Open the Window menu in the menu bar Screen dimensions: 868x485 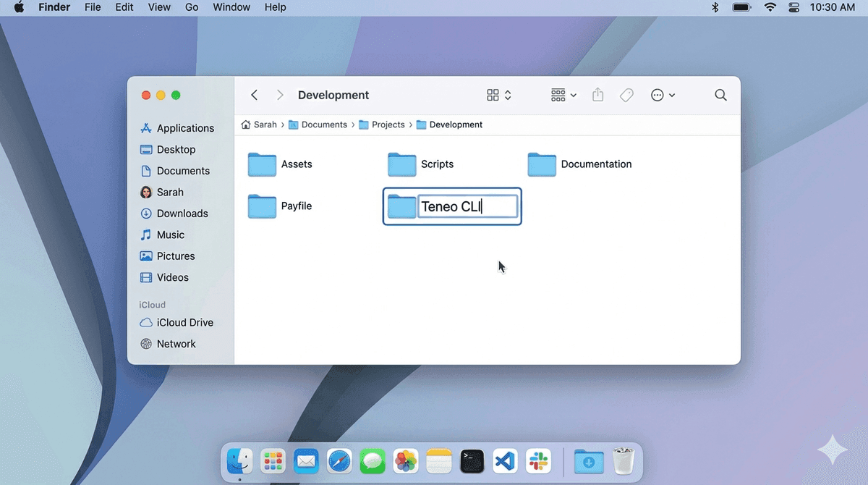(231, 7)
